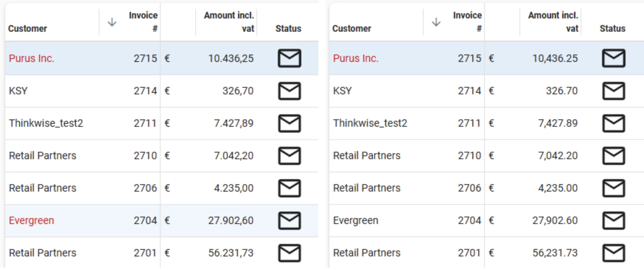Click sort arrow in the left table header
Screen dimensions: 644x270
tap(112, 22)
